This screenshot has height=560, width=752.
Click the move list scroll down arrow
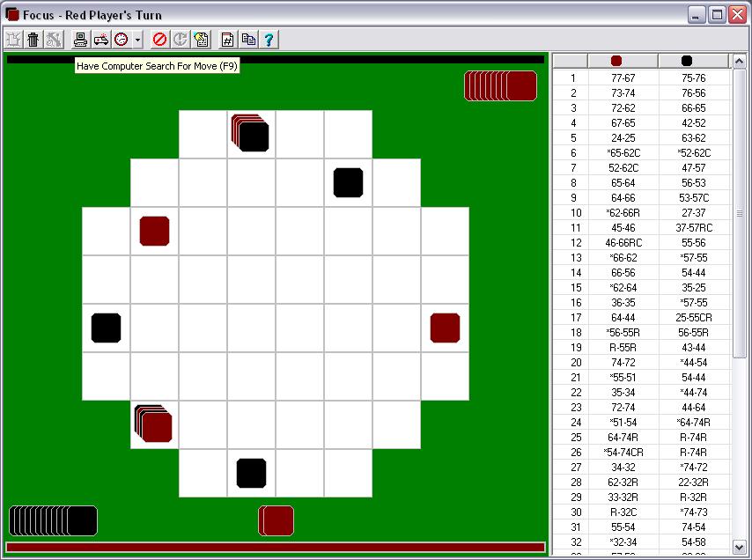pyautogui.click(x=739, y=547)
